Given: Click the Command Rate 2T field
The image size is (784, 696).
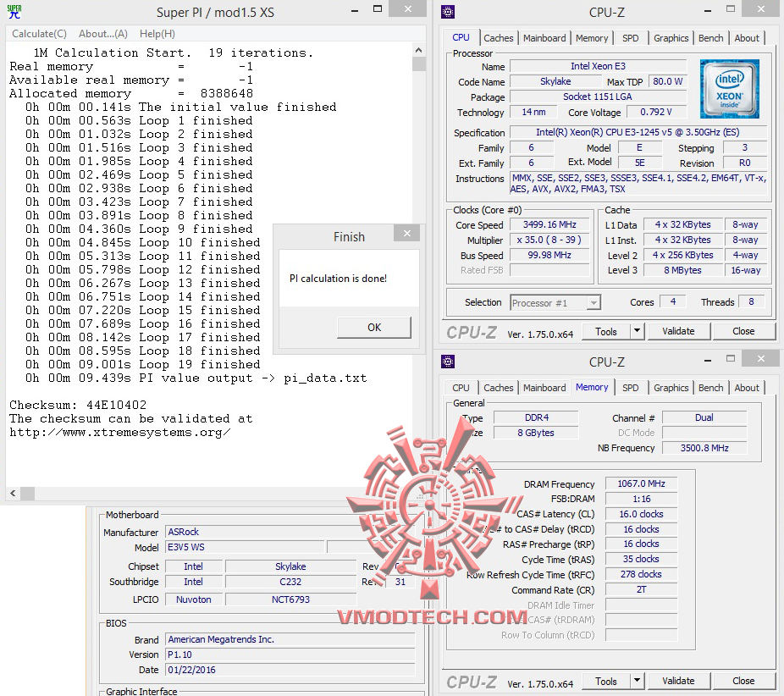Looking at the screenshot, I should pyautogui.click(x=641, y=590).
